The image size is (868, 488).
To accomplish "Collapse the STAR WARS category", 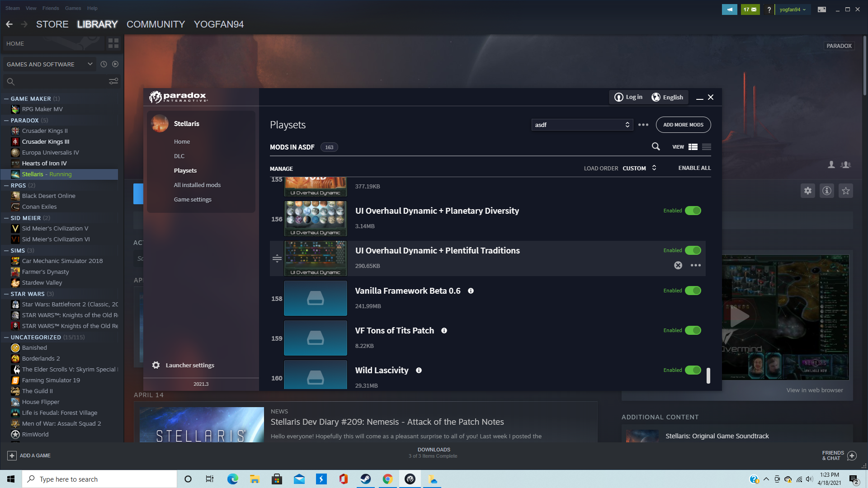I will pos(6,294).
